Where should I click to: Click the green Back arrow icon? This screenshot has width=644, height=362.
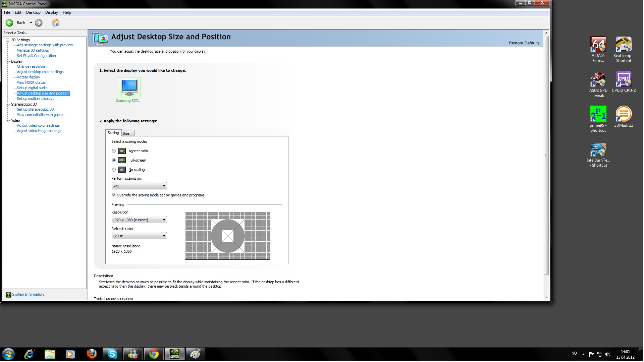point(9,23)
